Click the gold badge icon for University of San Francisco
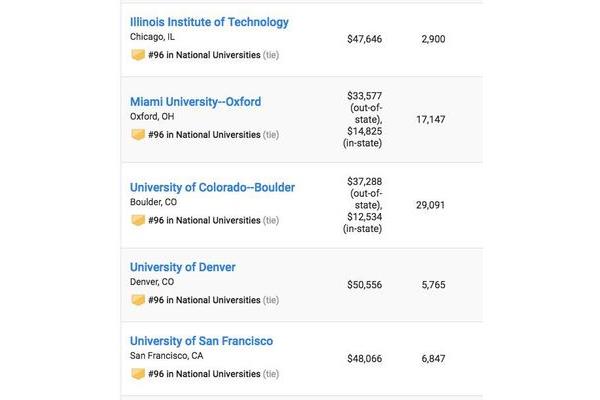The width and height of the screenshot is (600, 400). pyautogui.click(x=138, y=374)
